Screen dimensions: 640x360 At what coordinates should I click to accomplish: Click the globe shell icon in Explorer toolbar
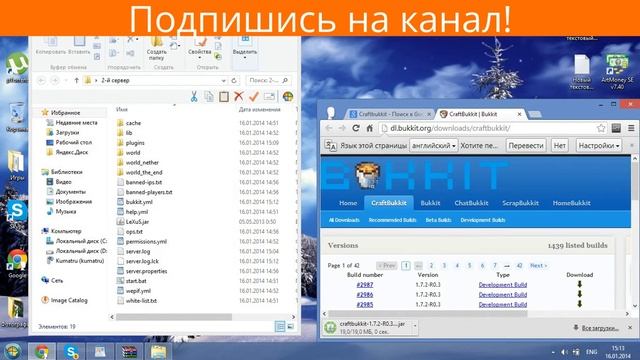coord(288,97)
